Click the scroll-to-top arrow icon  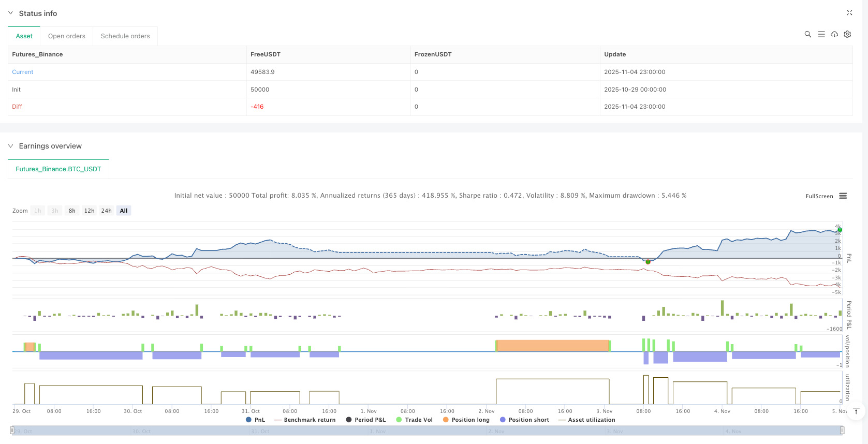point(856,411)
